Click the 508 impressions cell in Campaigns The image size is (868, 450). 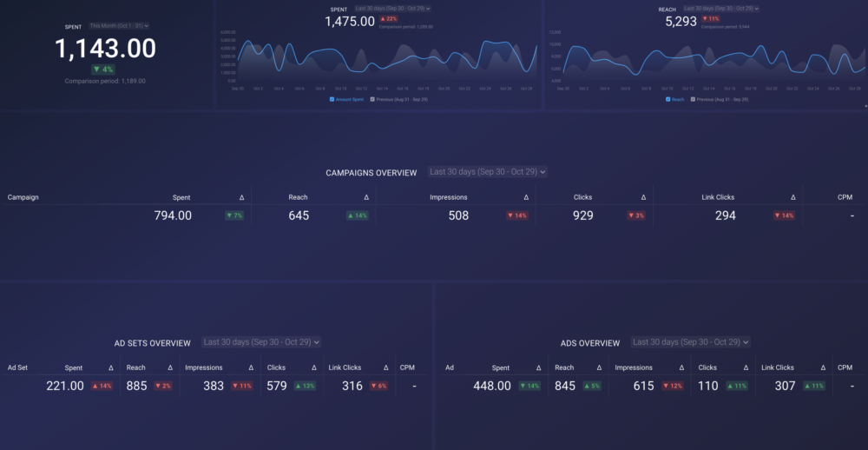click(x=458, y=215)
